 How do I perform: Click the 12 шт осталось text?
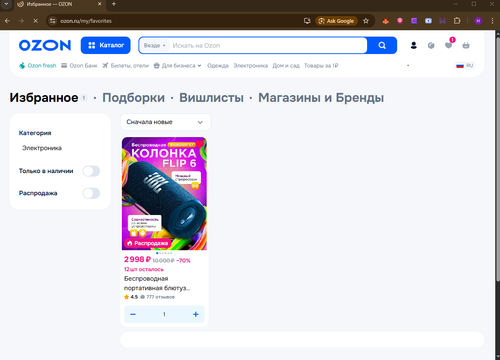click(x=144, y=269)
